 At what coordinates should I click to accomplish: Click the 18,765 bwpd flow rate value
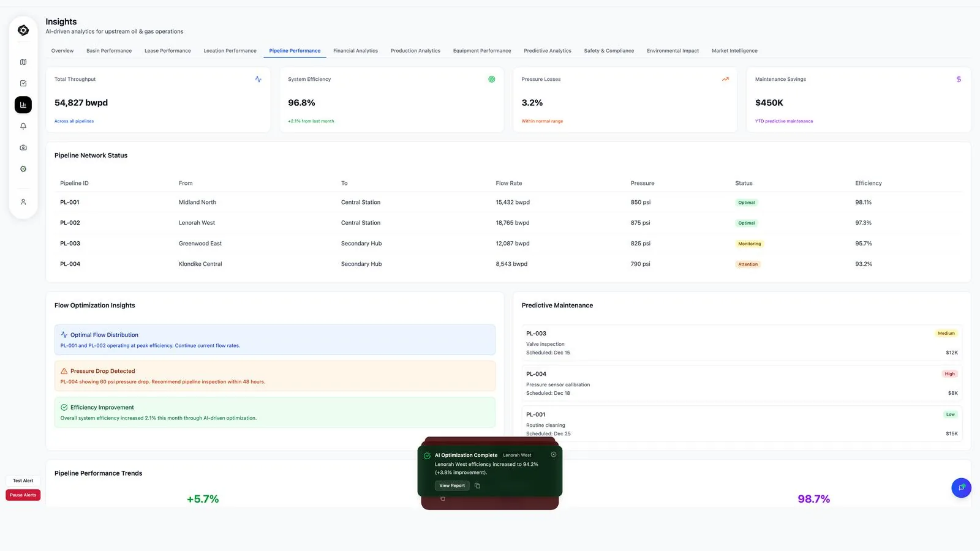(x=513, y=223)
